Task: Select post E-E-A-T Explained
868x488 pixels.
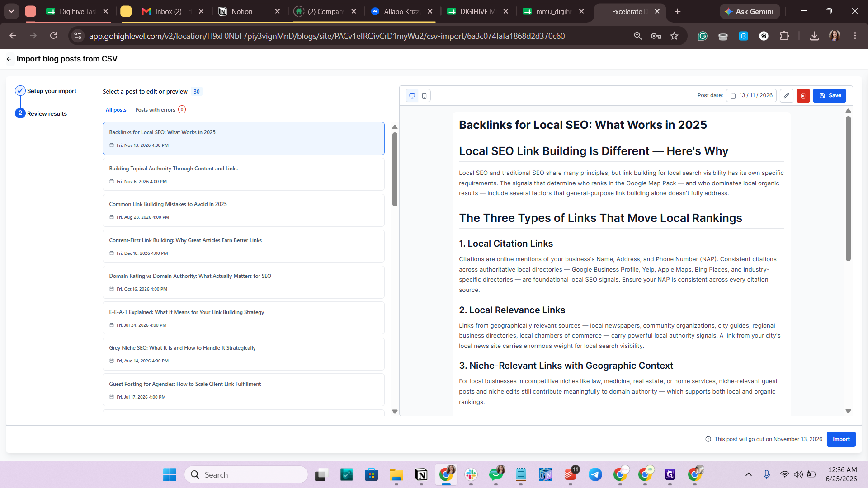Action: (x=243, y=318)
